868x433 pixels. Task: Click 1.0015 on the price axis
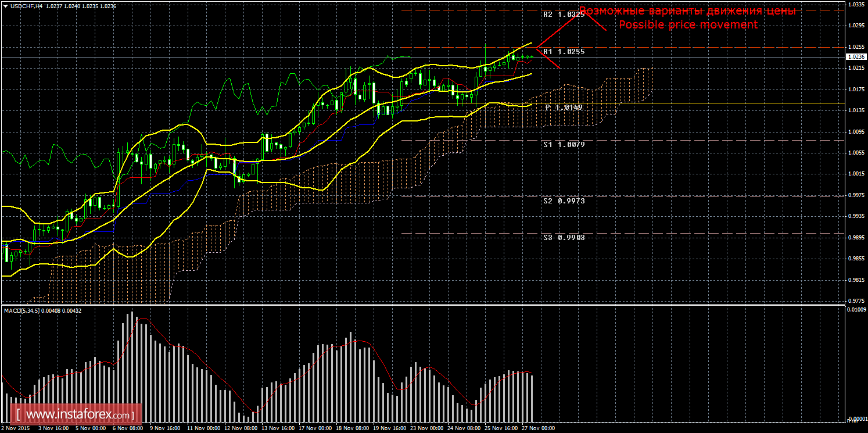856,173
